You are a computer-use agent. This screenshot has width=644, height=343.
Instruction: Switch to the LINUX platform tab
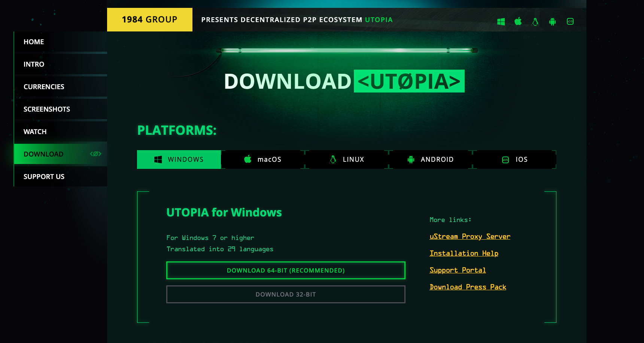[x=347, y=160]
